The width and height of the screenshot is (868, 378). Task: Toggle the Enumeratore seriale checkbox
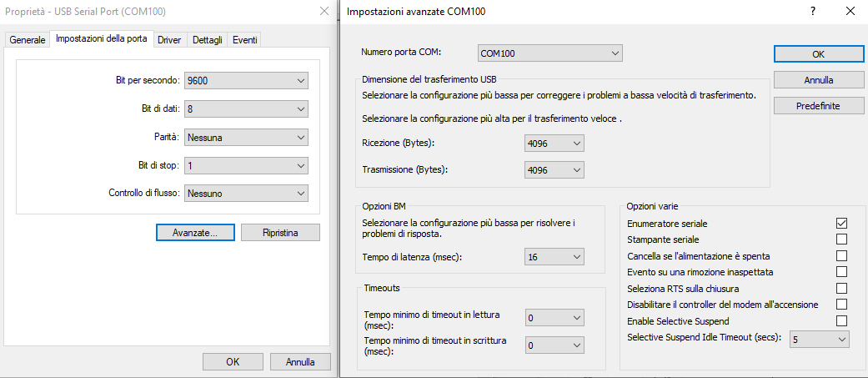point(841,224)
